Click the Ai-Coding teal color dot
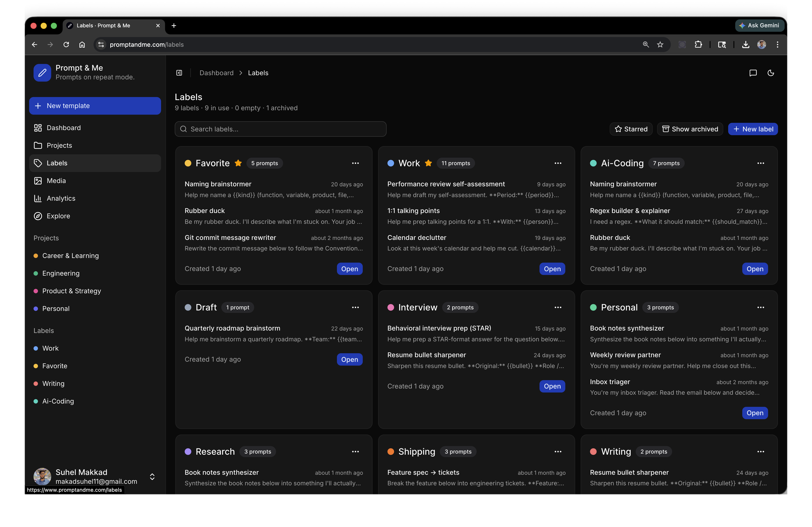 click(593, 163)
